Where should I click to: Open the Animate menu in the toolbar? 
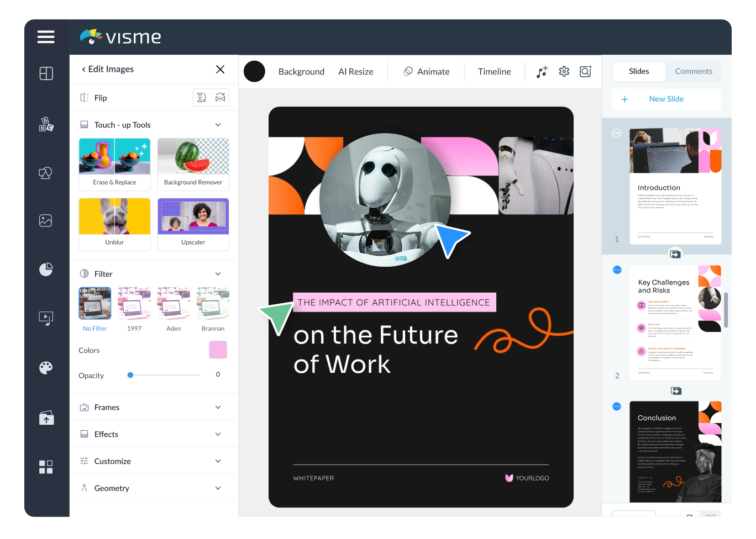tap(426, 71)
